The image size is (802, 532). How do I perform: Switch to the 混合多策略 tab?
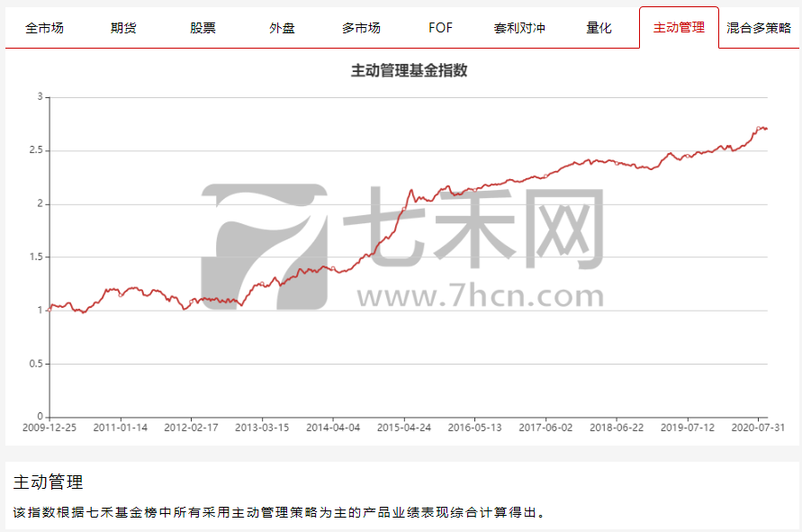coord(759,28)
